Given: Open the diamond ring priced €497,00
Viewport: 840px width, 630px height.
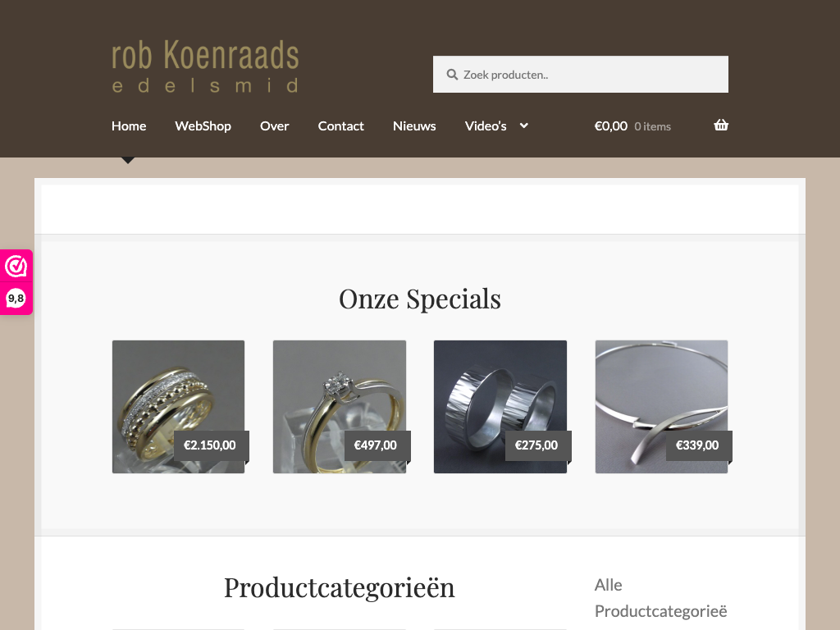Looking at the screenshot, I should click(x=340, y=407).
